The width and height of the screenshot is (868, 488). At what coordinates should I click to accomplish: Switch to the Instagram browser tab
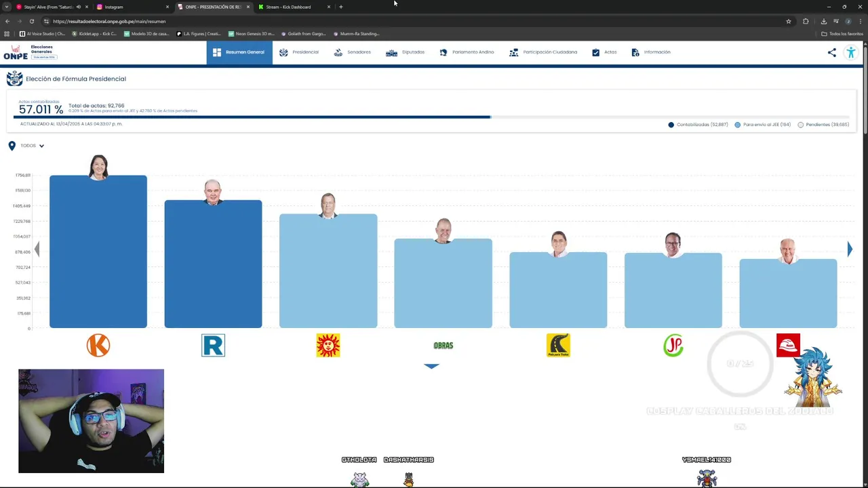click(131, 7)
